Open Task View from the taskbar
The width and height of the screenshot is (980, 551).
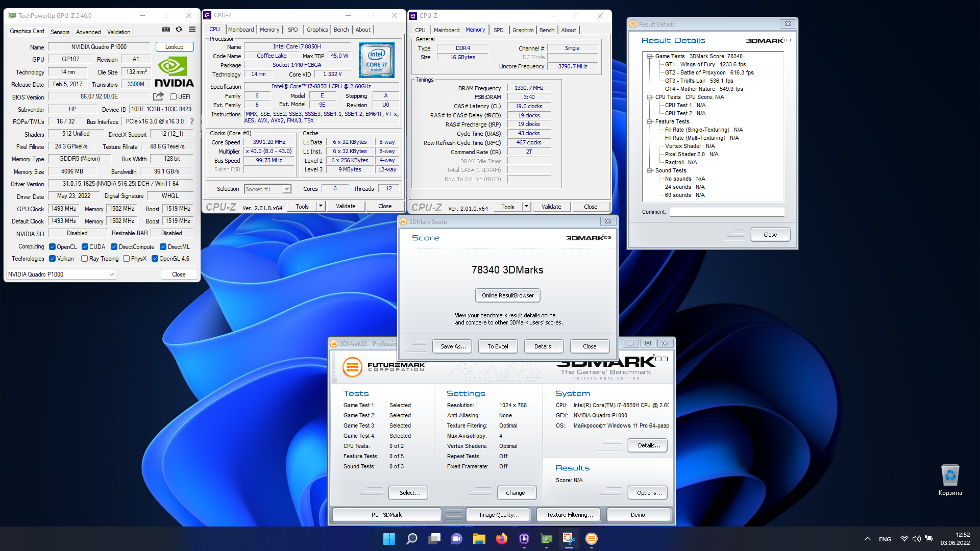coord(434,539)
